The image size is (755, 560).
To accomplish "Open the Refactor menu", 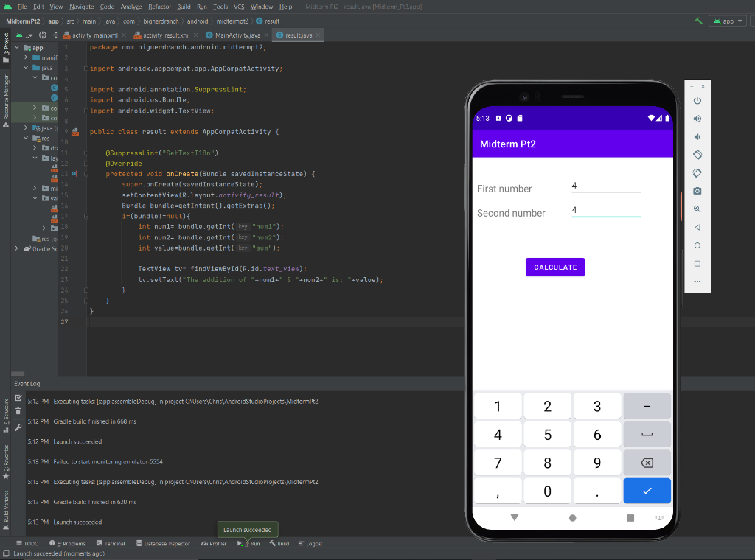I will pos(159,7).
